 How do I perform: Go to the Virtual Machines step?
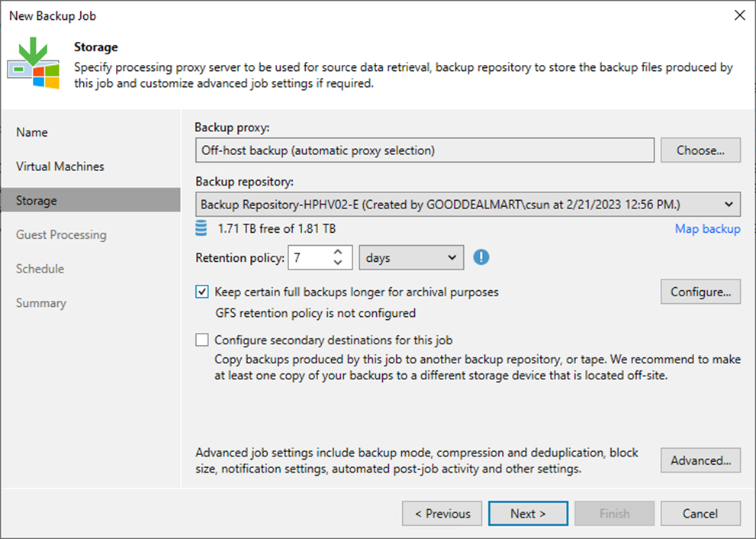coord(60,166)
